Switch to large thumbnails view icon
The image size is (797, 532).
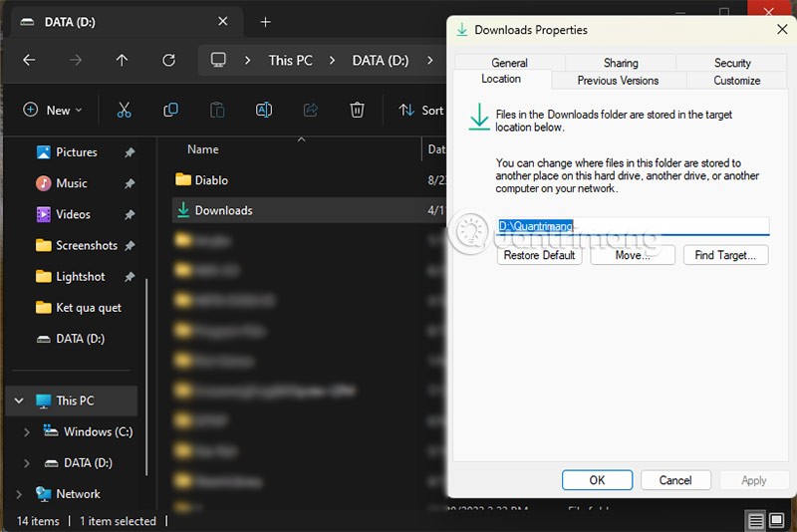click(776, 521)
